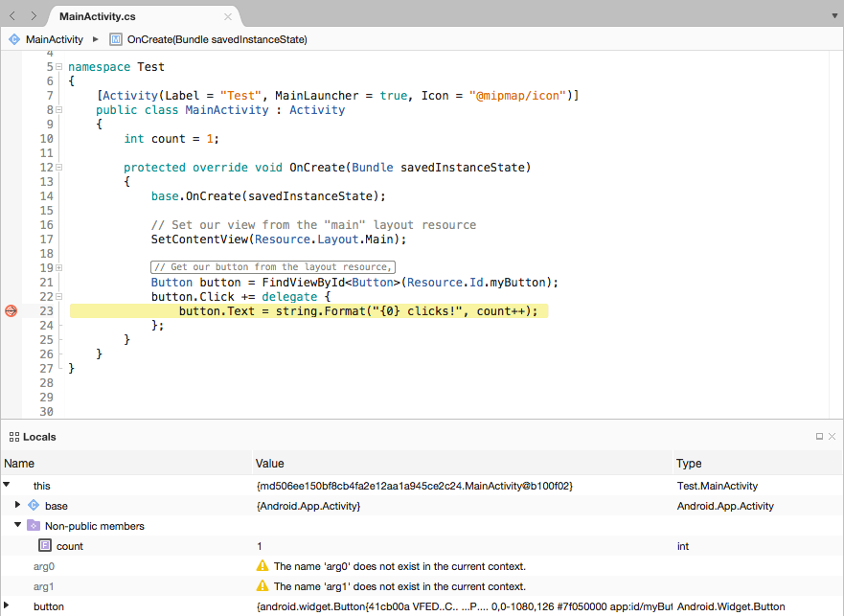
Task: Navigate forward using the forward arrow
Action: [x=32, y=15]
